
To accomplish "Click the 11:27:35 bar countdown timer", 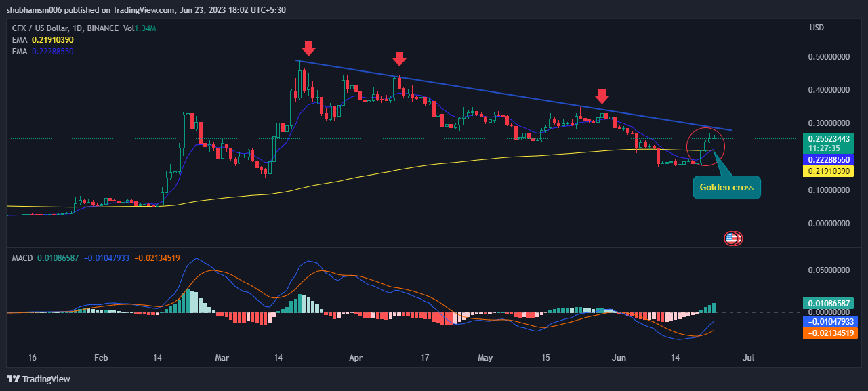I will pos(824,148).
